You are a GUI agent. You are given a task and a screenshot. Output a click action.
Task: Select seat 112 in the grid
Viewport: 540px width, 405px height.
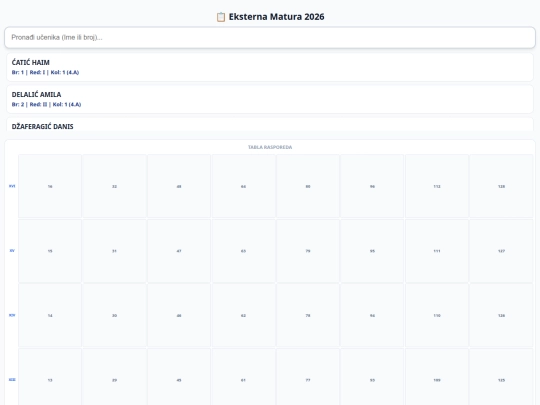437,186
